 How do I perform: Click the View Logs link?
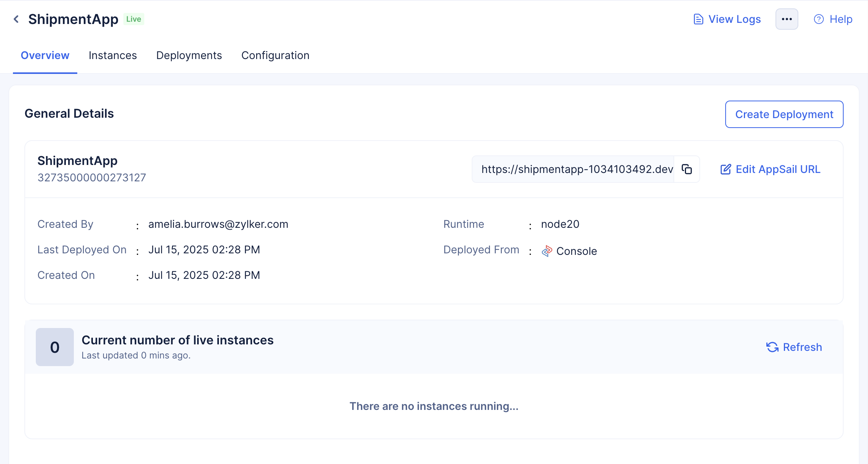pos(734,19)
